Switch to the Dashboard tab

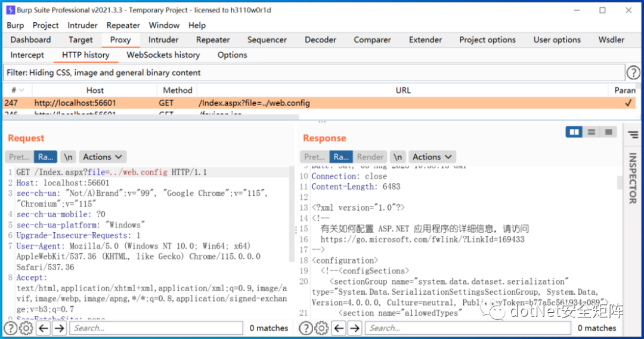click(x=31, y=40)
